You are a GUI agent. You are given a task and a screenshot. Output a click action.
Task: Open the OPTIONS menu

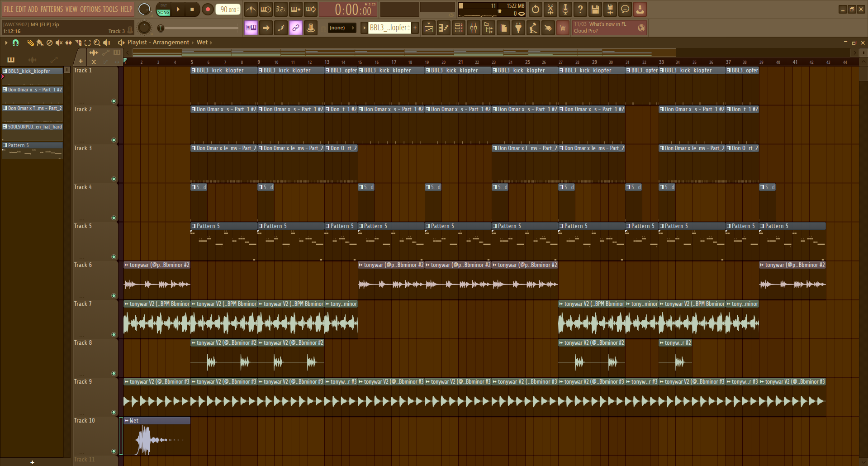[x=90, y=9]
